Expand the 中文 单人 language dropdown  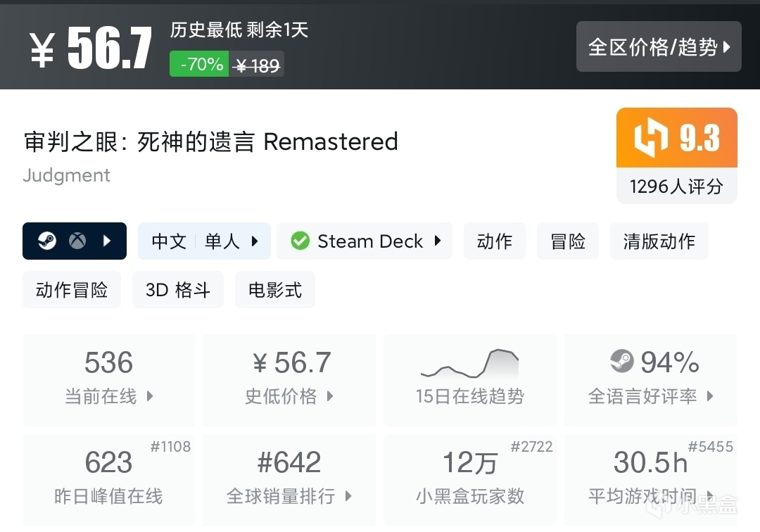click(x=255, y=241)
